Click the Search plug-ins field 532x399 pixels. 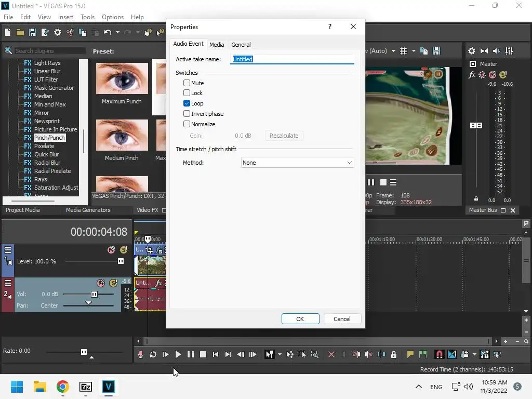point(50,51)
